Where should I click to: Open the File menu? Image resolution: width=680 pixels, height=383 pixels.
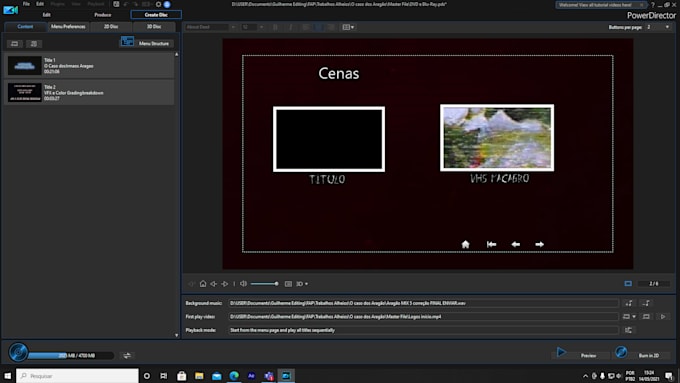[x=26, y=4]
